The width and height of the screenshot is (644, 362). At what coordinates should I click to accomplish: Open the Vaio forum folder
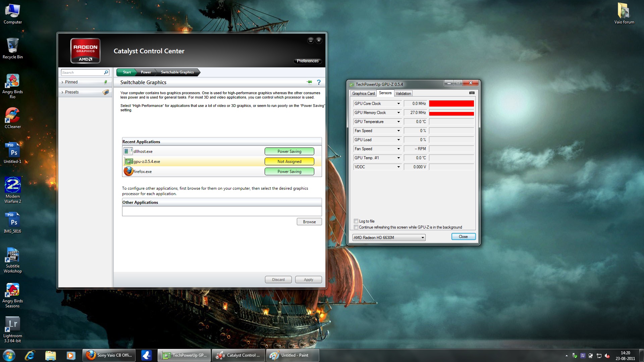click(x=624, y=14)
